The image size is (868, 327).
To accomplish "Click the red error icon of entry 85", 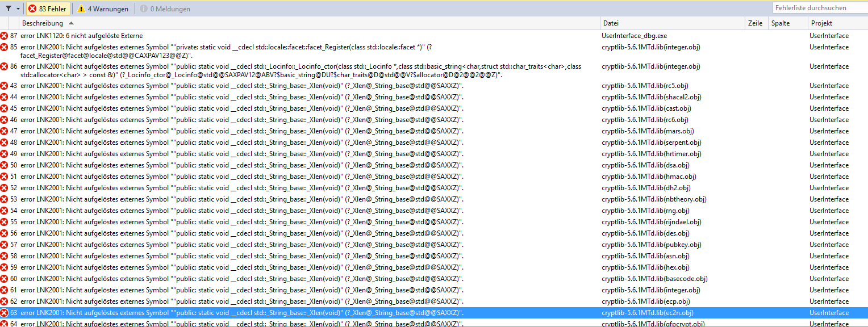I will tap(5, 47).
